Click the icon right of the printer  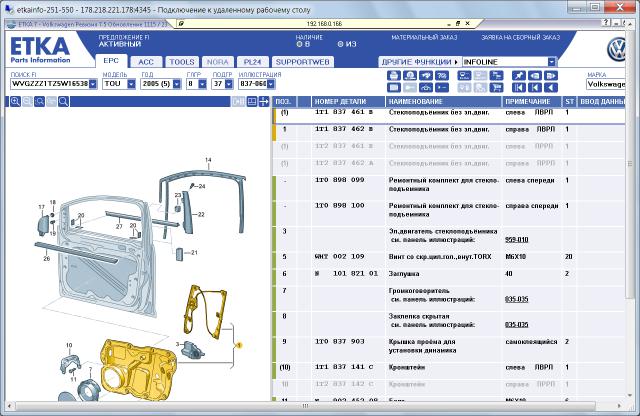coord(410,76)
